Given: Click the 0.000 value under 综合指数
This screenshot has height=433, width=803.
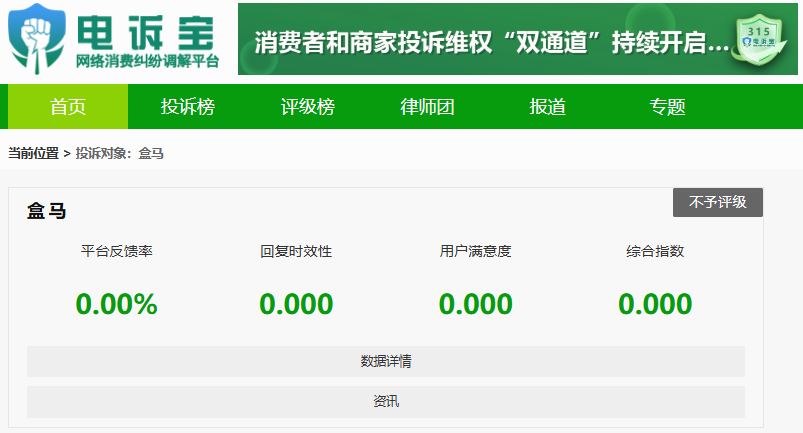Looking at the screenshot, I should coord(655,304).
